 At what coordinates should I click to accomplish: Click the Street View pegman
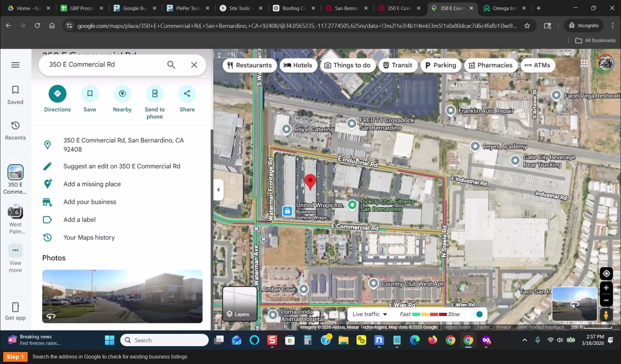click(x=606, y=315)
